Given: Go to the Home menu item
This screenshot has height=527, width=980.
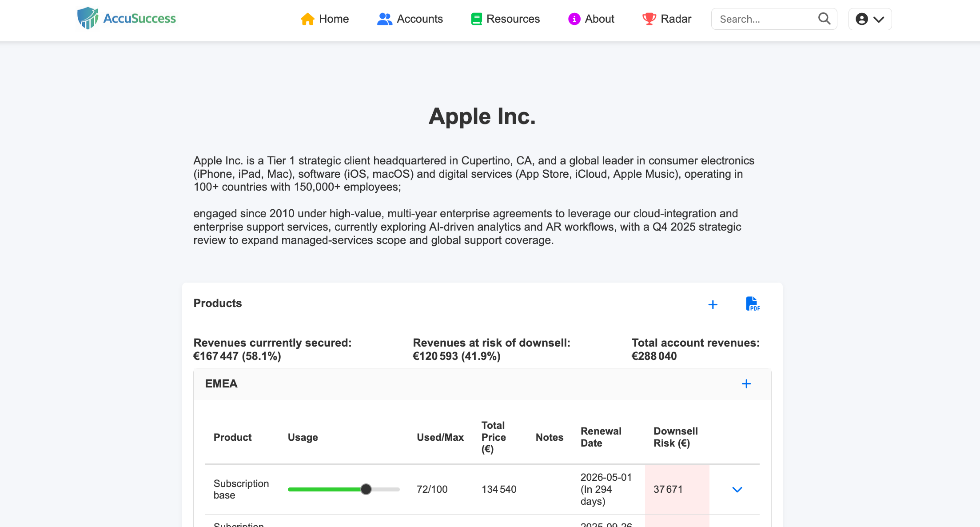Looking at the screenshot, I should point(325,19).
